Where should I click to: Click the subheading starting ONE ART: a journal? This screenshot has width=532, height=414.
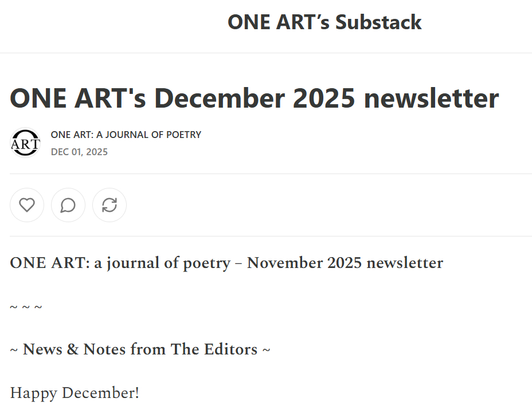(x=226, y=263)
